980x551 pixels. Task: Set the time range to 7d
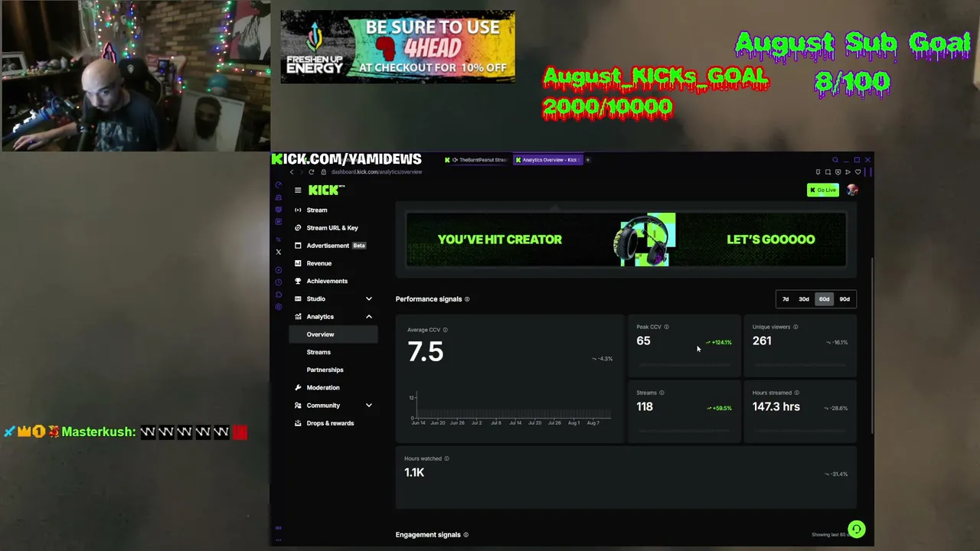[x=786, y=299]
